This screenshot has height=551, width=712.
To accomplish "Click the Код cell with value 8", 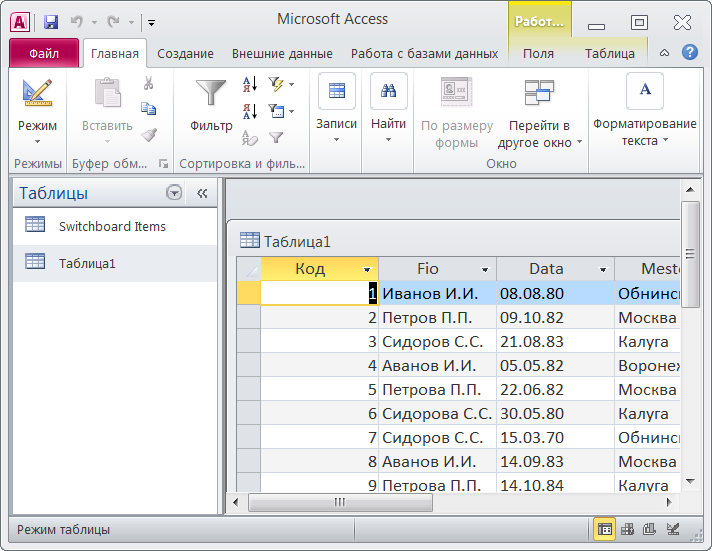I will tap(319, 462).
